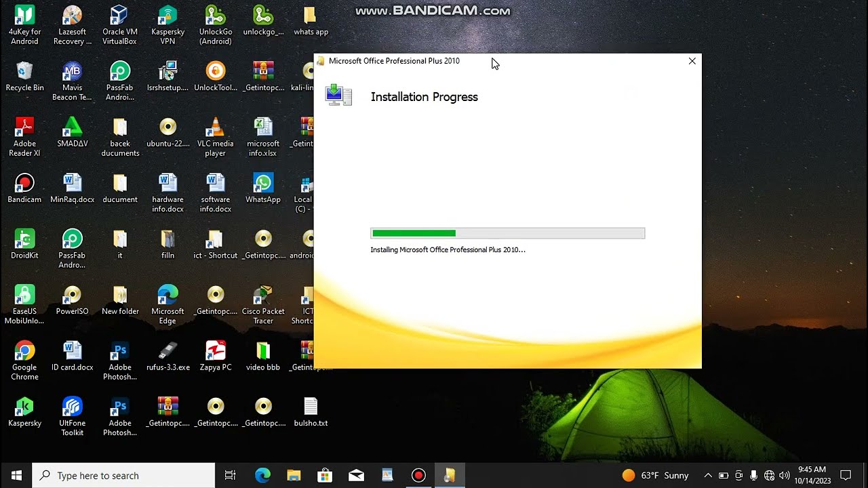Image resolution: width=868 pixels, height=488 pixels.
Task: Launch Lazesoft Recovery from the desktop
Action: pyautogui.click(x=72, y=25)
